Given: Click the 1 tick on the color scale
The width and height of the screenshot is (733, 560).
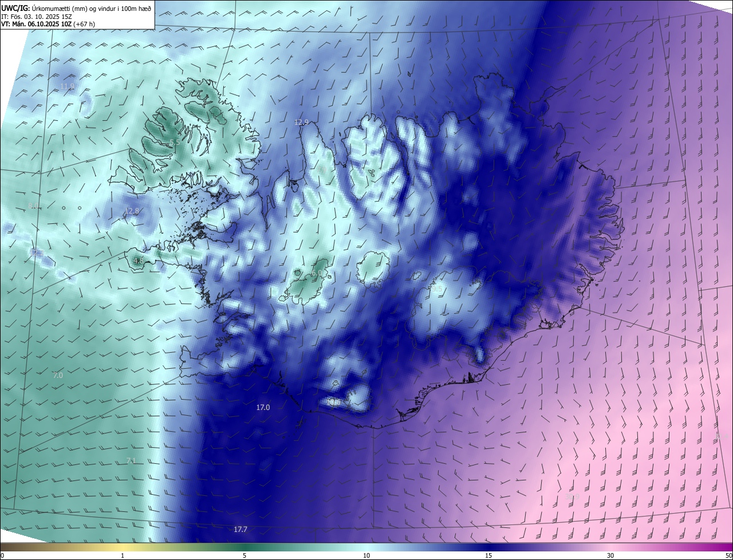Looking at the screenshot, I should click(x=123, y=556).
